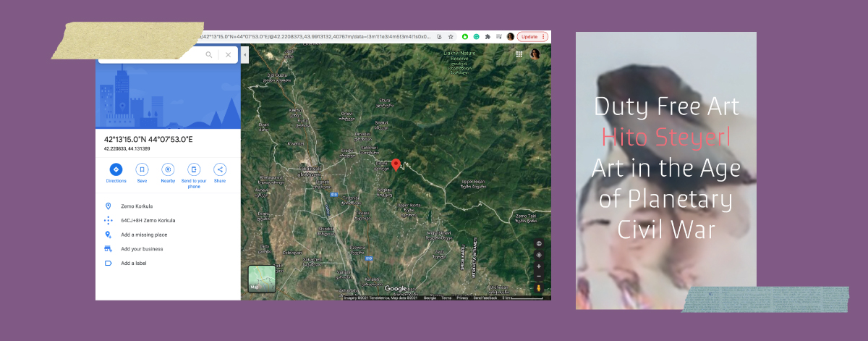Viewport: 868px width, 341px height.
Task: Show your current location on map
Action: coord(539,255)
